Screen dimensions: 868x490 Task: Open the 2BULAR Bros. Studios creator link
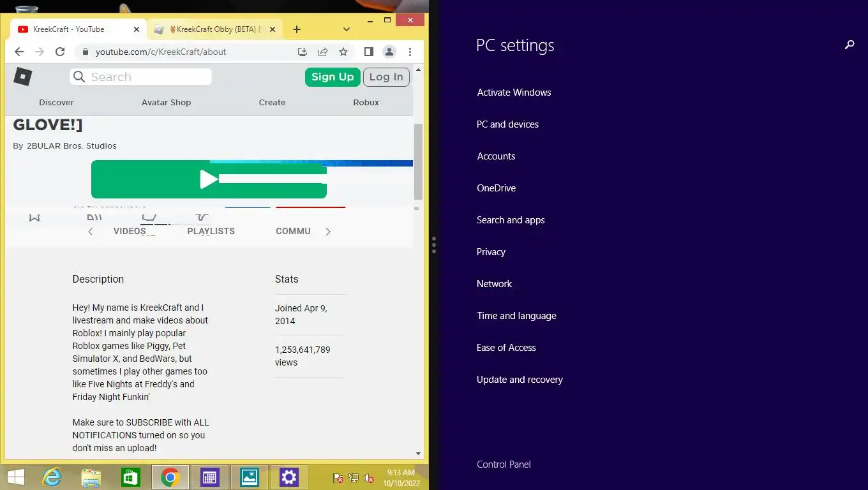coord(71,145)
